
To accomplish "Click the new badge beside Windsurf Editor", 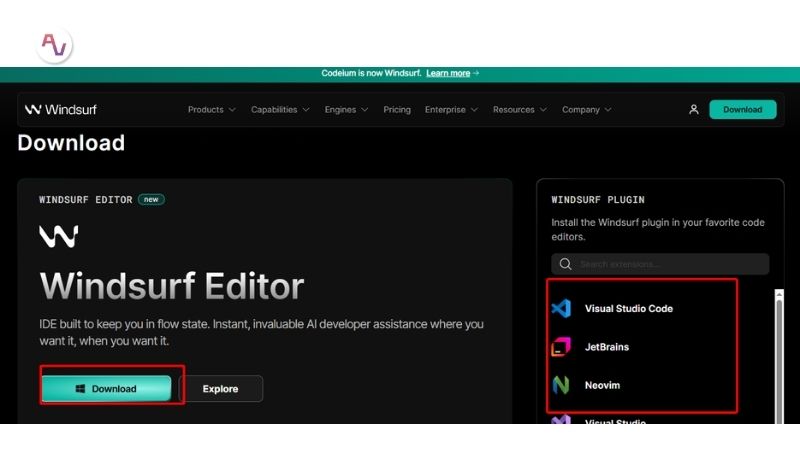I will point(151,199).
